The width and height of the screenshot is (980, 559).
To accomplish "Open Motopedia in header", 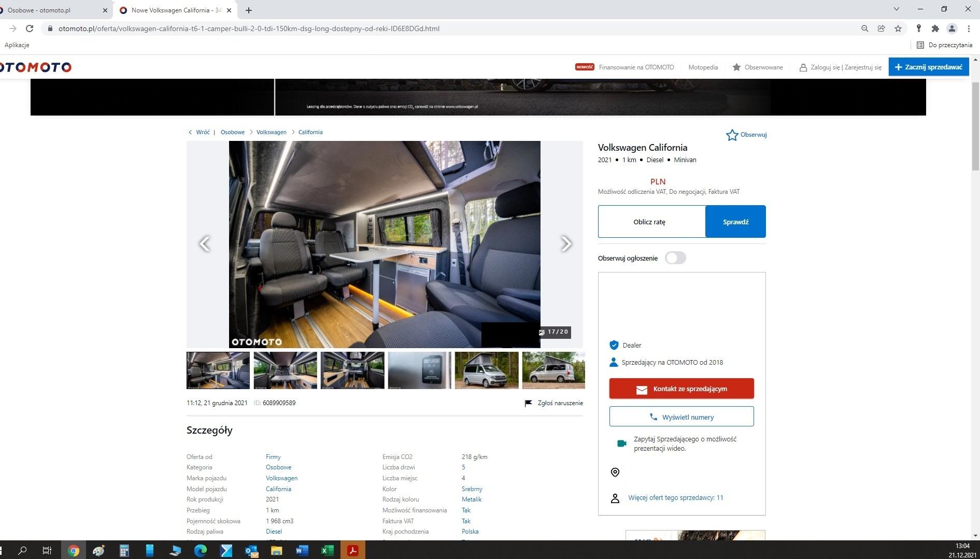I will click(x=703, y=67).
